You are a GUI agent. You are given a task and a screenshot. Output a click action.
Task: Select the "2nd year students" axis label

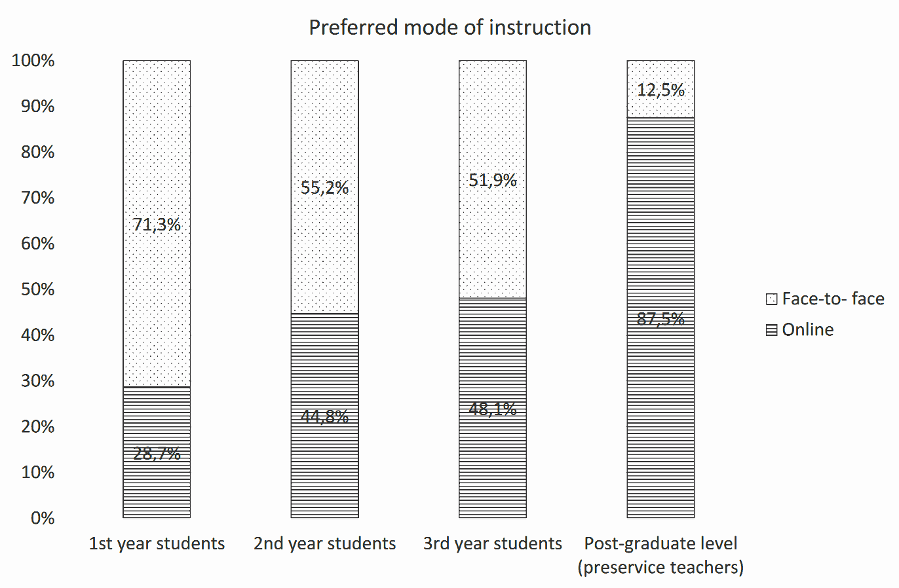click(324, 543)
